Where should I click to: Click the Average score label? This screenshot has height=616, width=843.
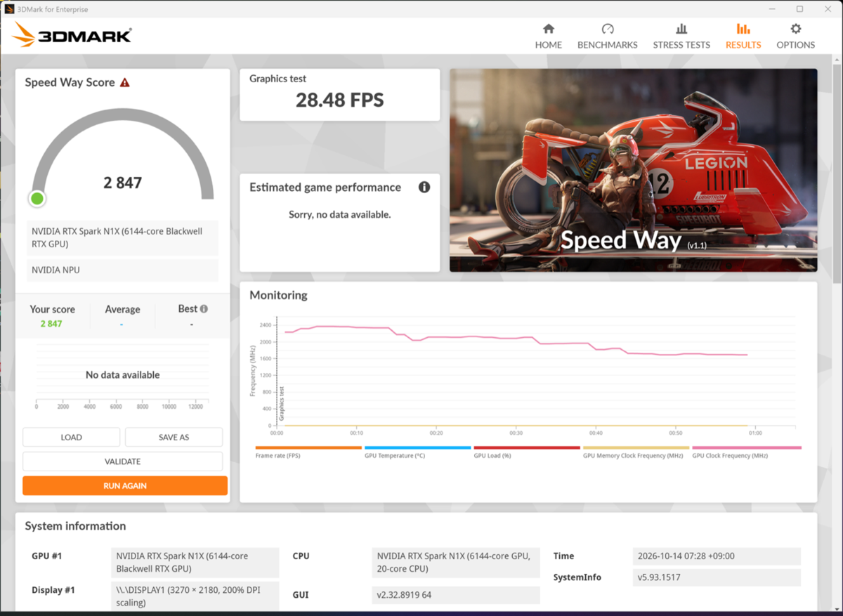pyautogui.click(x=122, y=309)
